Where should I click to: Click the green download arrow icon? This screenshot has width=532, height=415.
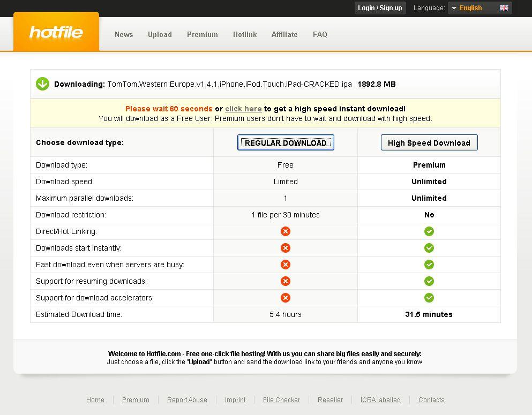42,84
